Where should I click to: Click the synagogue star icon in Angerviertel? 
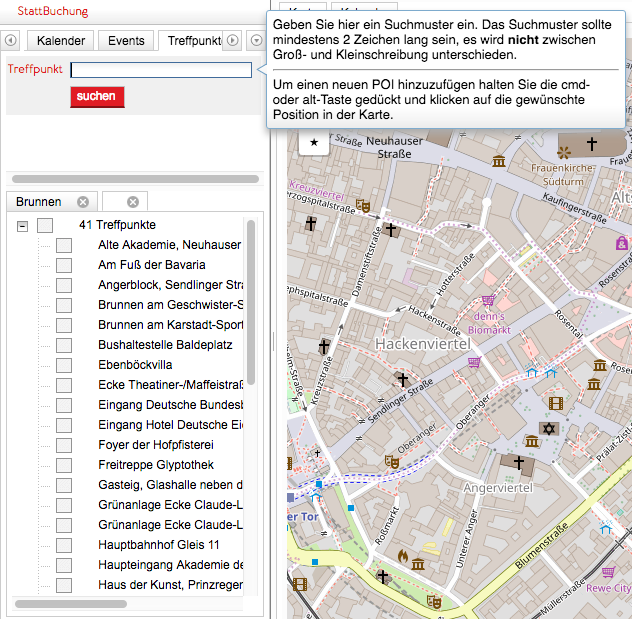click(x=547, y=428)
